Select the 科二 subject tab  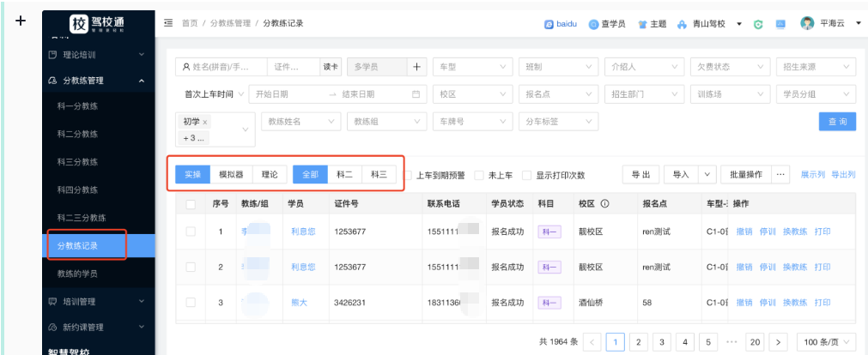344,174
